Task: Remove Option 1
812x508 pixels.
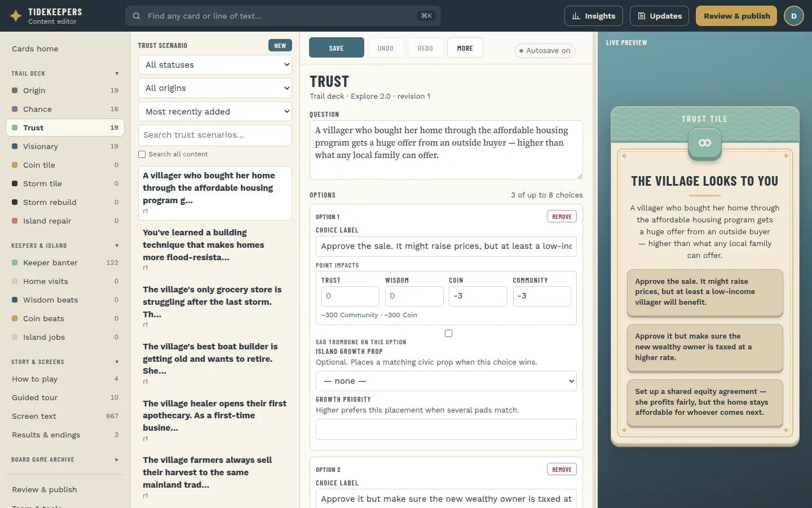Action: tap(562, 217)
